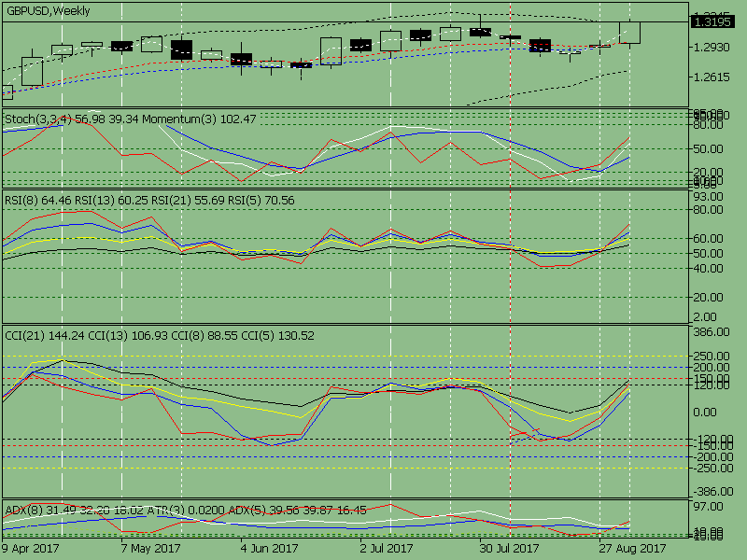Click the 9 Apr 2017 date label
Image resolution: width=747 pixels, height=560 pixels.
click(x=30, y=549)
